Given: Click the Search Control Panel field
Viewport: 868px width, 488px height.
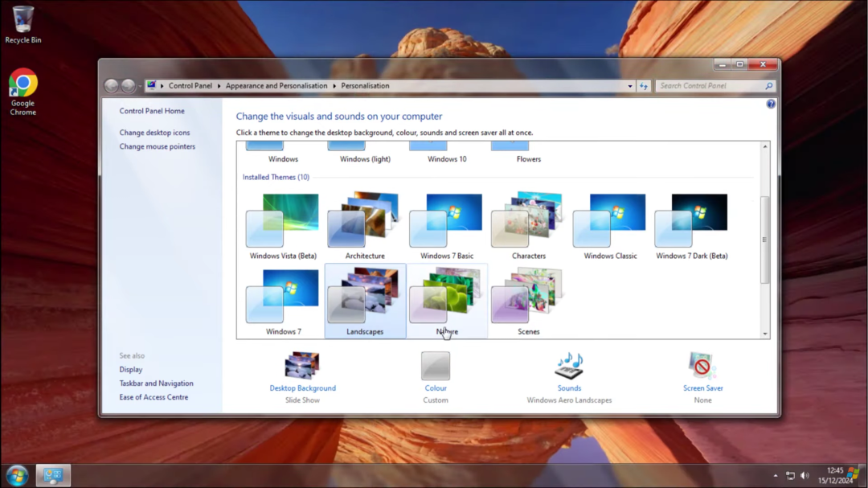Looking at the screenshot, I should [710, 86].
